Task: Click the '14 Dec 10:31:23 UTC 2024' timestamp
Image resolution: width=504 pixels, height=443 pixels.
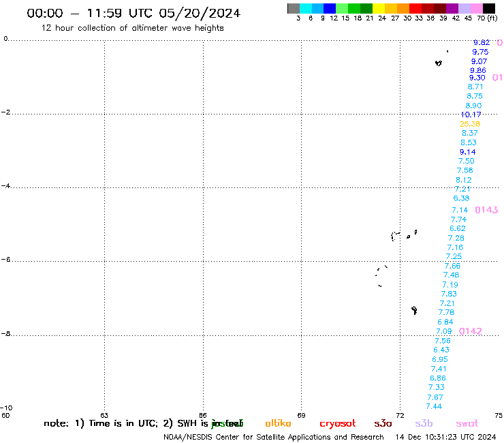Action: click(445, 438)
